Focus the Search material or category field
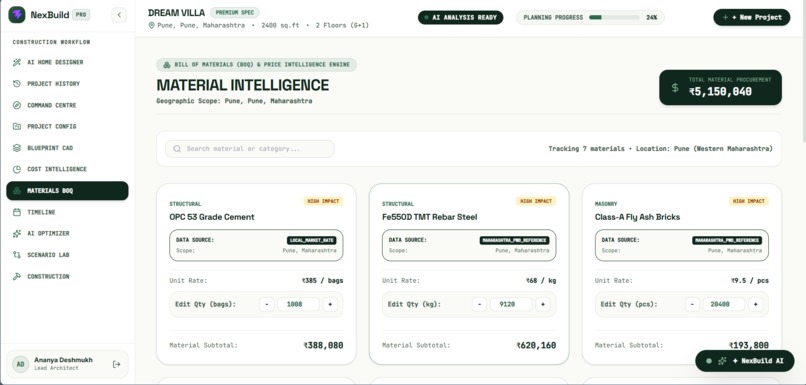This screenshot has width=806, height=385. pyautogui.click(x=250, y=149)
